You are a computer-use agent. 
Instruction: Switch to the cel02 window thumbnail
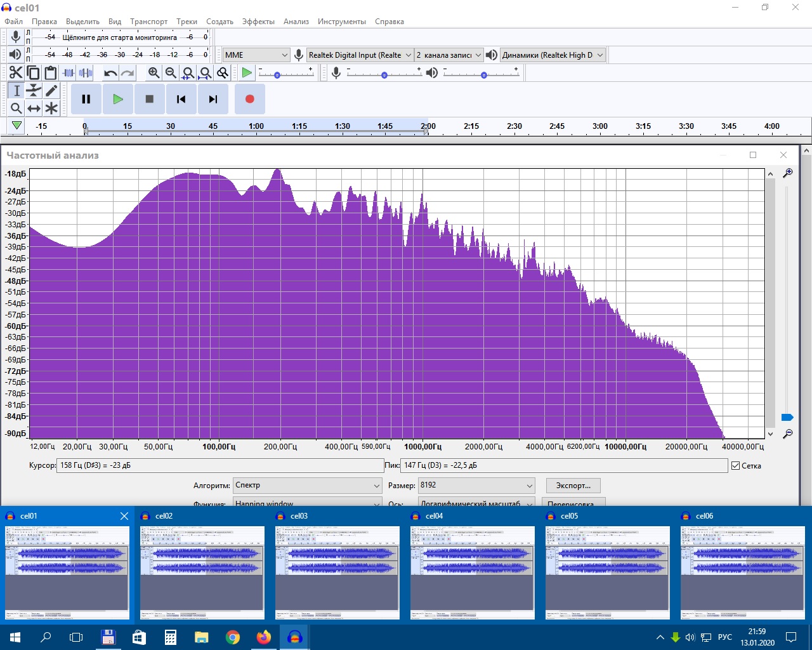202,565
